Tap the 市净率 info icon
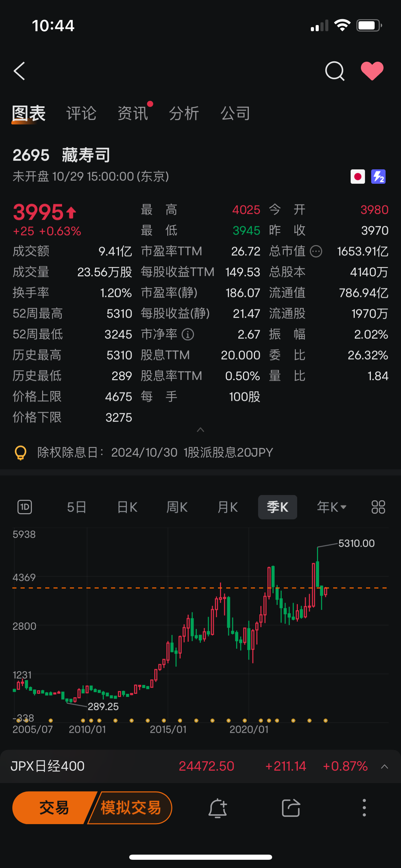401x868 pixels. pos(188,334)
